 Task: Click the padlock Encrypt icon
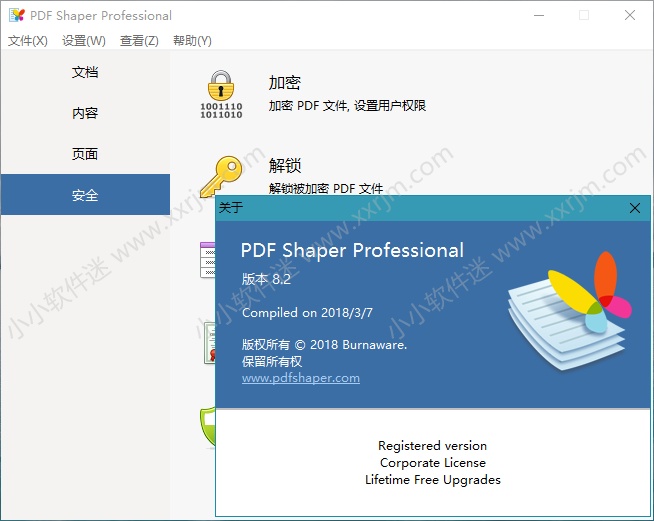point(221,94)
